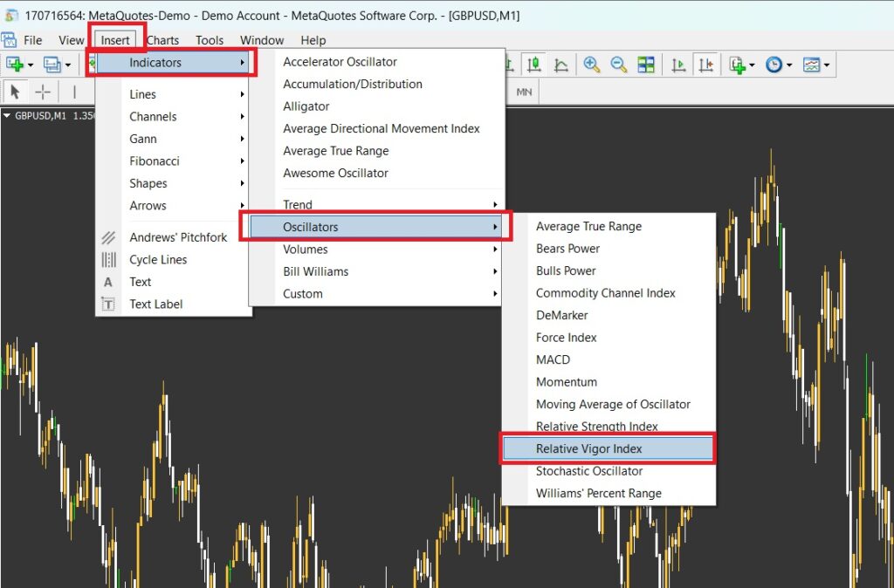Click the zoom out magnifier icon
The image size is (894, 588).
(618, 65)
